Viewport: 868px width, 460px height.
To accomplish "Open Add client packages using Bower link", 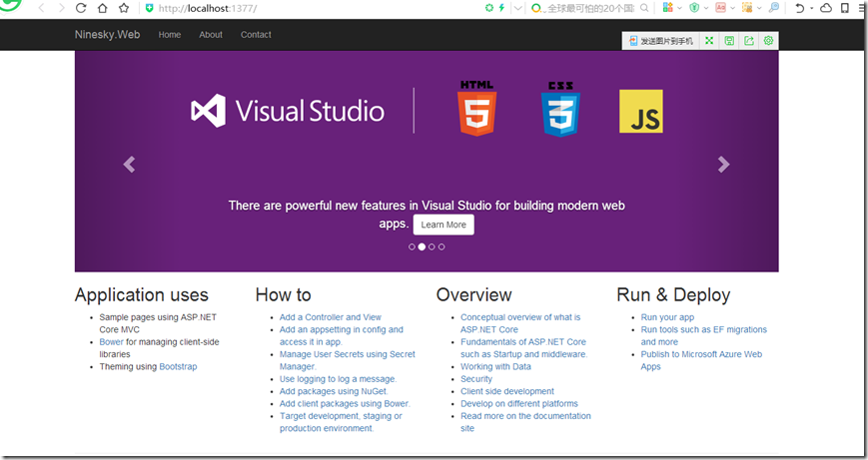I will coord(345,403).
